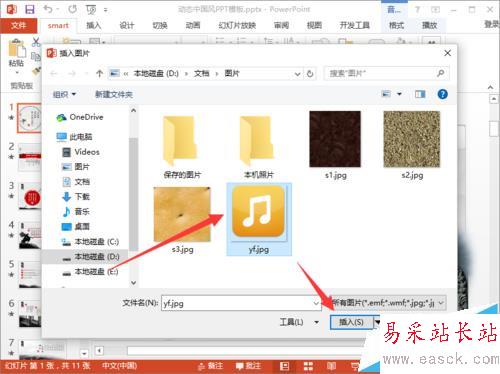Viewport: 500px width, 374px height.
Task: Click the Redo icon in quick access toolbar
Action: click(72, 9)
